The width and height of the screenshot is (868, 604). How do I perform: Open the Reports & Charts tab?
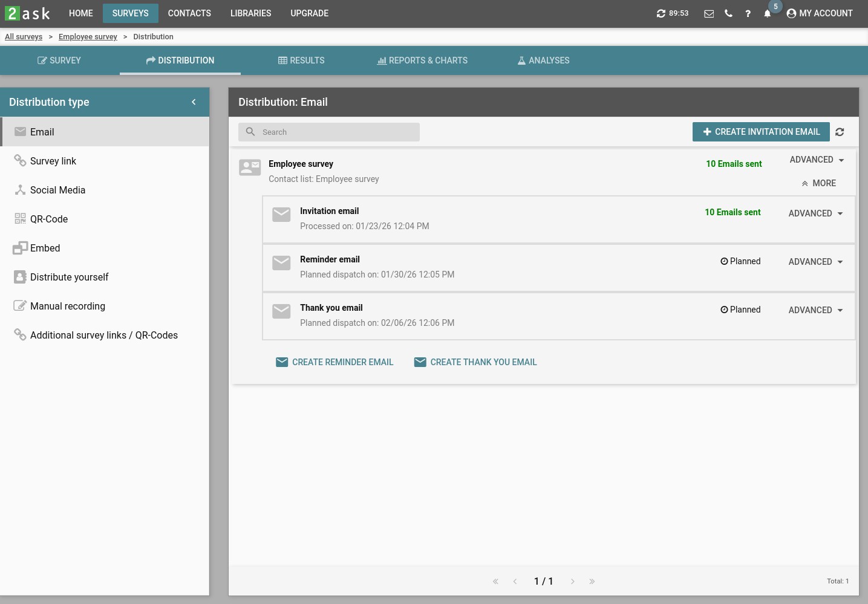point(422,60)
